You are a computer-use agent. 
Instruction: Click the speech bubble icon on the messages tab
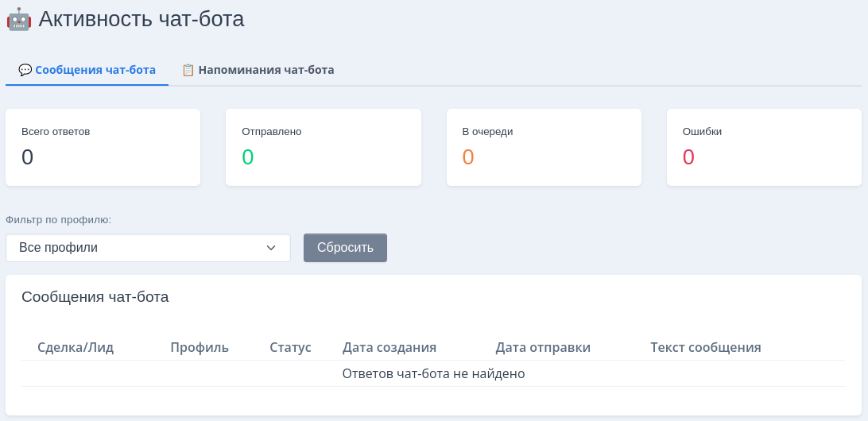(25, 70)
